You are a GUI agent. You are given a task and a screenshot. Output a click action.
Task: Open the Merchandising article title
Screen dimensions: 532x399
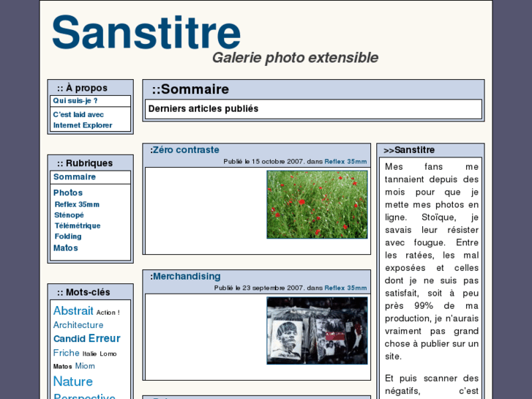[187, 277]
